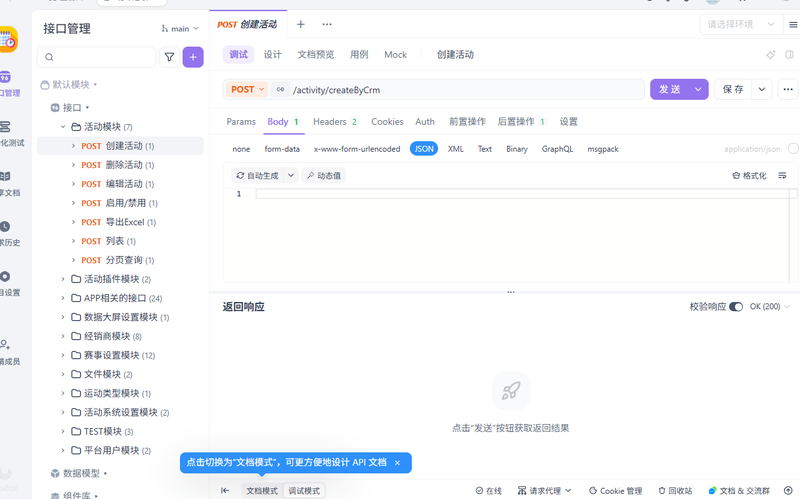Select the JSON body type

click(424, 149)
